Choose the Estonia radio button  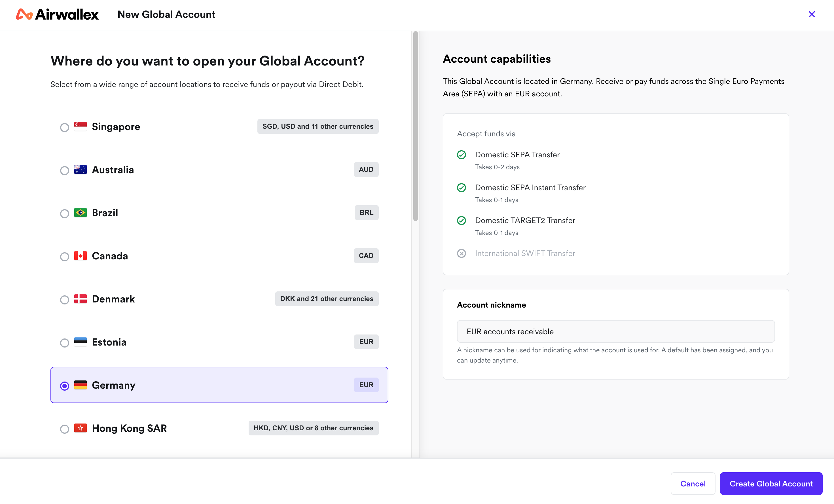[65, 343]
